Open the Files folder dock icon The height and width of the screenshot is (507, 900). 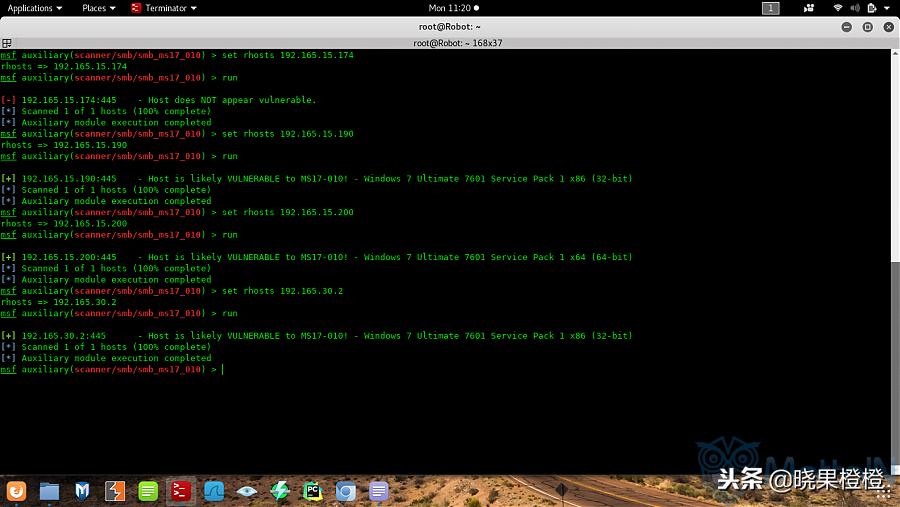pyautogui.click(x=49, y=491)
